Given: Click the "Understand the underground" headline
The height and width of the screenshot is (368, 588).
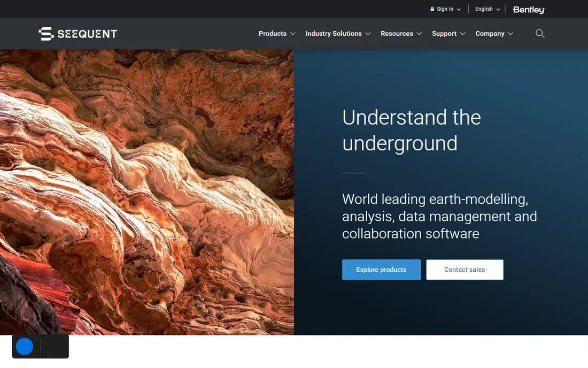Looking at the screenshot, I should (x=412, y=130).
